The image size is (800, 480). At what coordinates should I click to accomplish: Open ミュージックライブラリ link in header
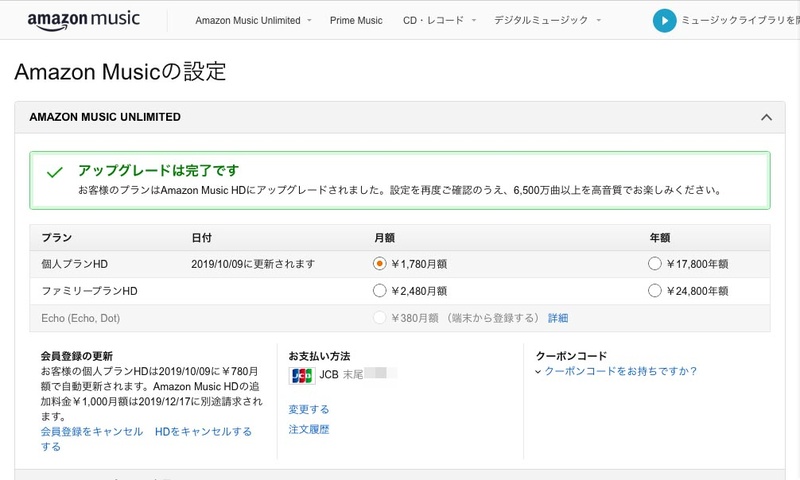click(740, 20)
